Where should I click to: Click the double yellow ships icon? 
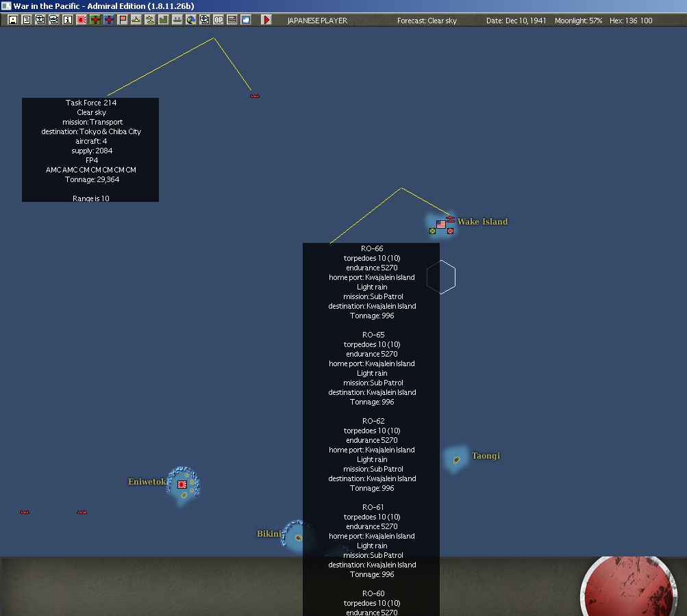(x=150, y=20)
